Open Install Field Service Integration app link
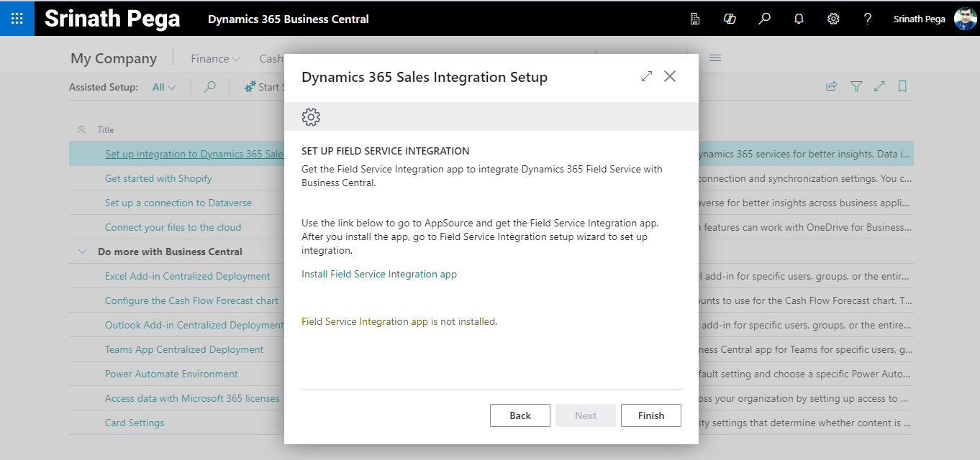Image resolution: width=980 pixels, height=460 pixels. [378, 274]
